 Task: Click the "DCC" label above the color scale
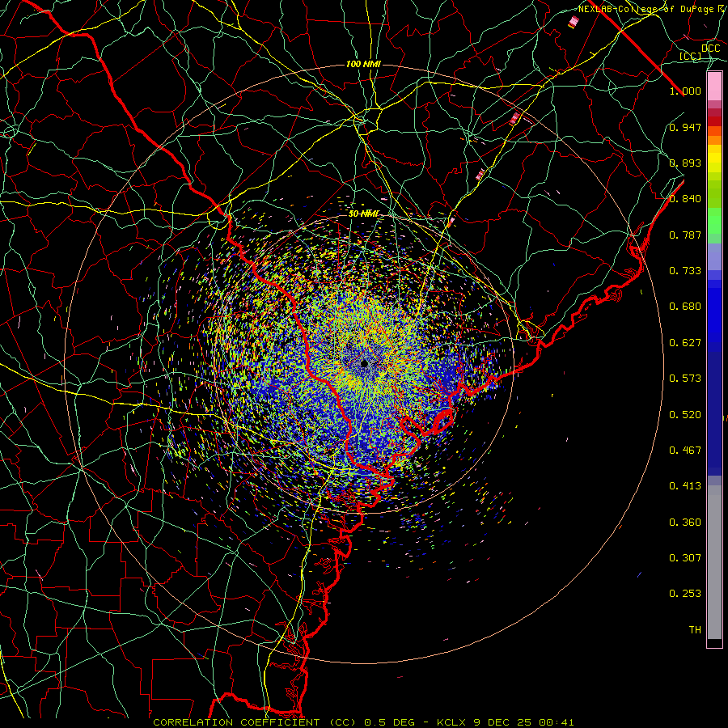tap(710, 49)
